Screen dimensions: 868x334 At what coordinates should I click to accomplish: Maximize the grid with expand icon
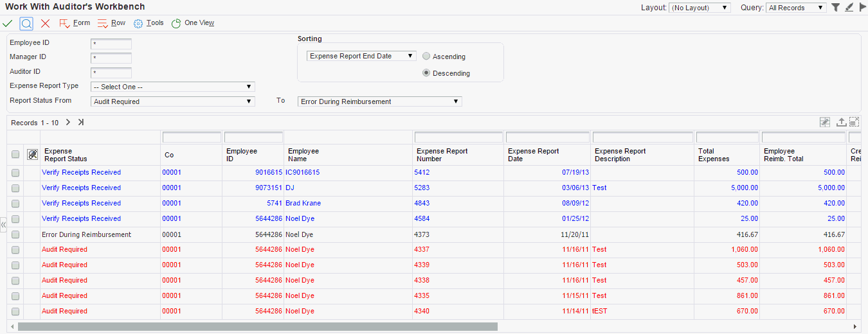pyautogui.click(x=854, y=122)
